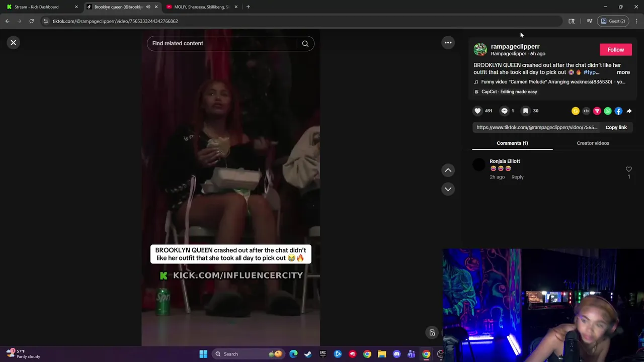Viewport: 644px width, 362px height.
Task: Open Windows Start menu
Action: [203, 354]
